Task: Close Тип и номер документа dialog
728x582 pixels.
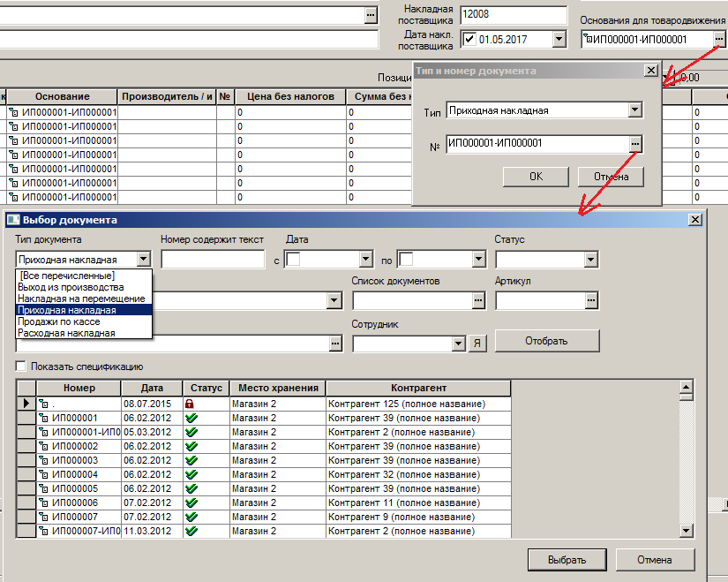Action: pos(651,70)
